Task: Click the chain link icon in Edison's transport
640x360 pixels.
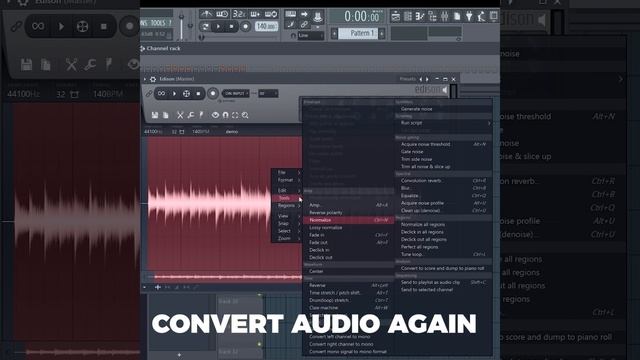Action: point(149,94)
